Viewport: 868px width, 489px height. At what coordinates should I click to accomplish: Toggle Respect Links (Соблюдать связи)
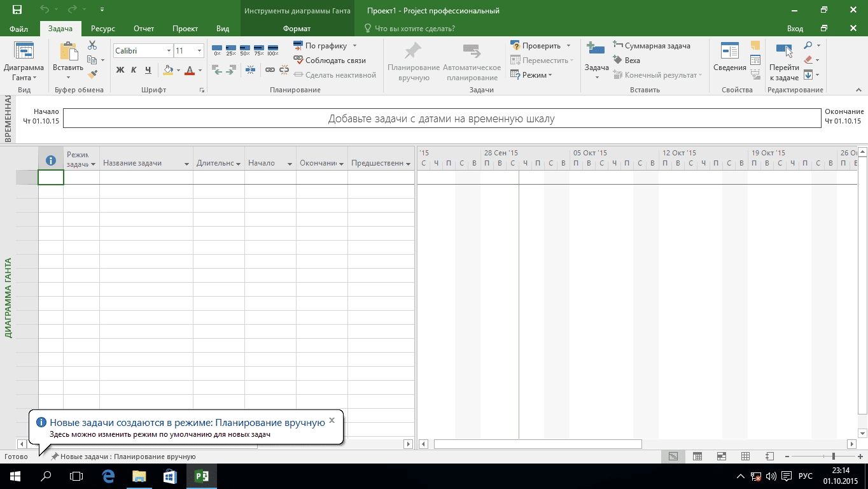coord(330,60)
